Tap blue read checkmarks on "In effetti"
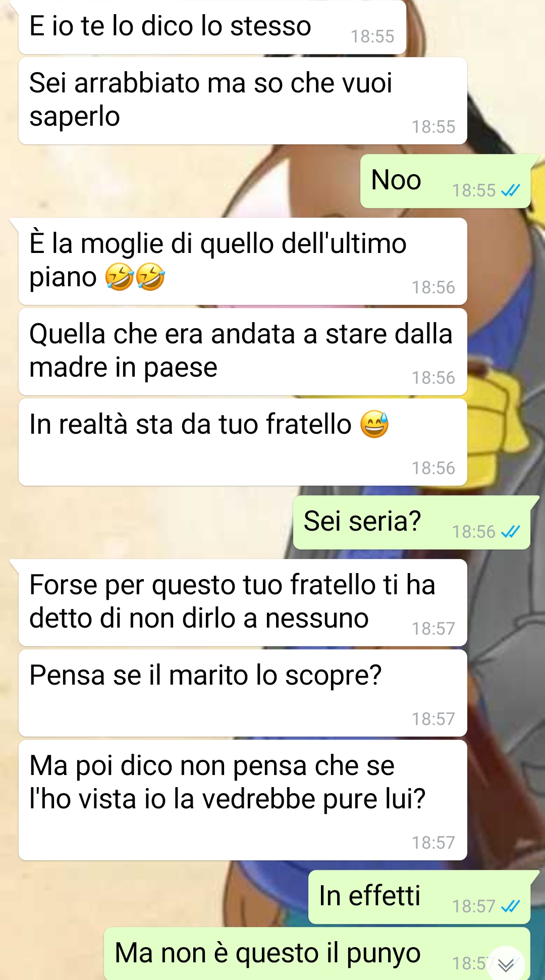 [x=510, y=906]
